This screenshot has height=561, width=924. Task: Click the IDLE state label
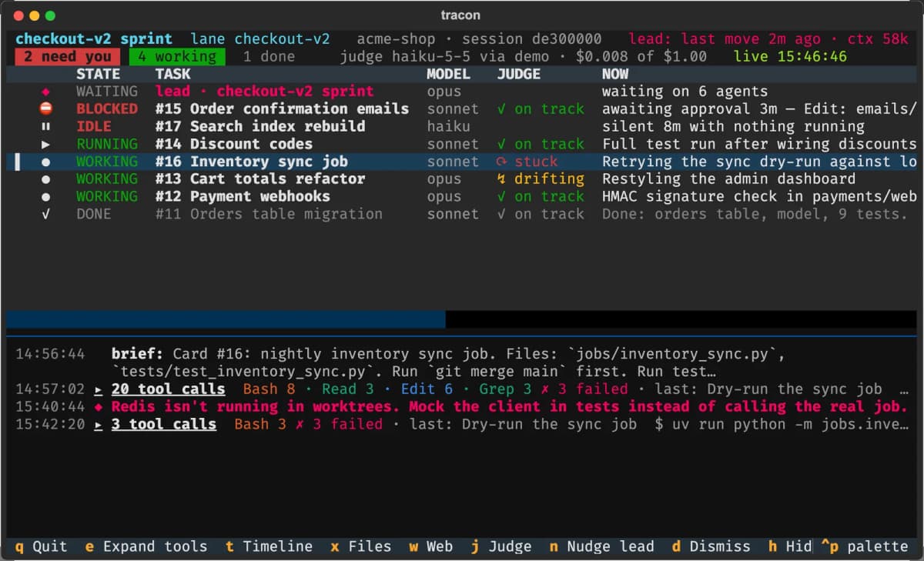coord(94,127)
